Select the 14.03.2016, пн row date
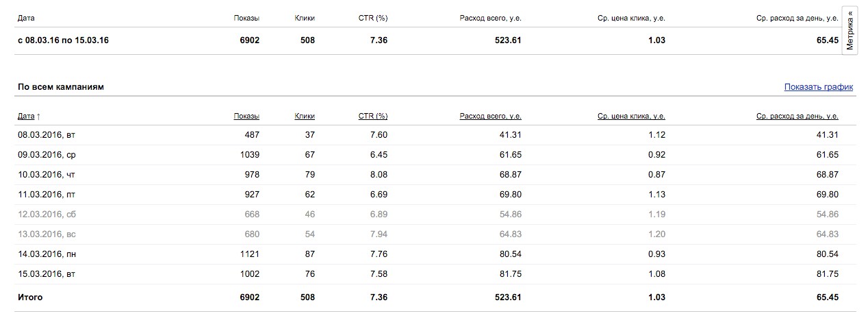Image resolution: width=868 pixels, height=329 pixels. tap(47, 254)
